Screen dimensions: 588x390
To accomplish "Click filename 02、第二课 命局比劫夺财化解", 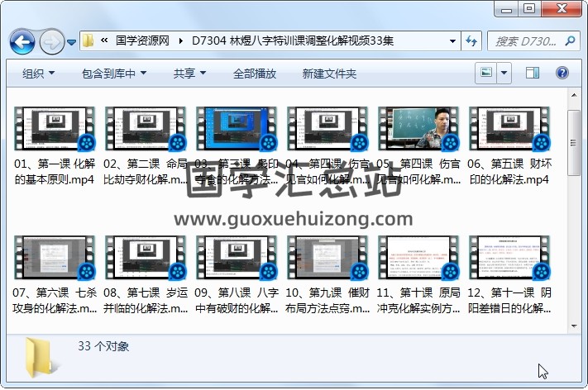I will pos(146,172).
